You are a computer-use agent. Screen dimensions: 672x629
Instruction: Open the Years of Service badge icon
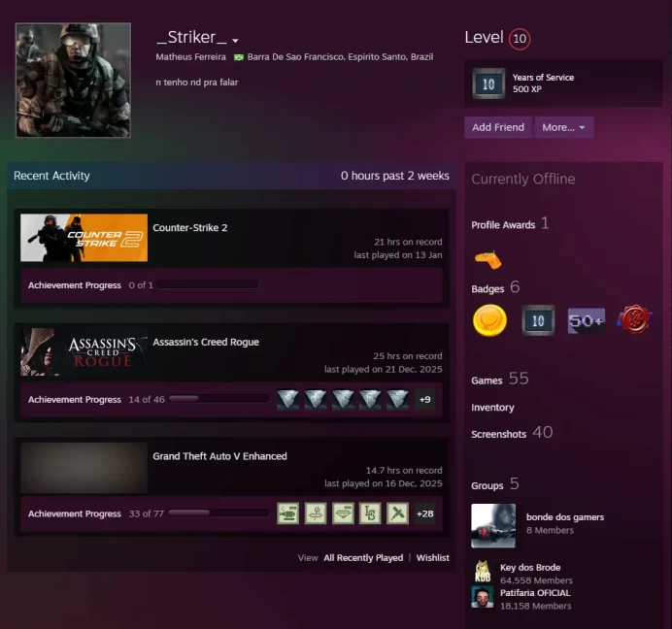tap(488, 83)
